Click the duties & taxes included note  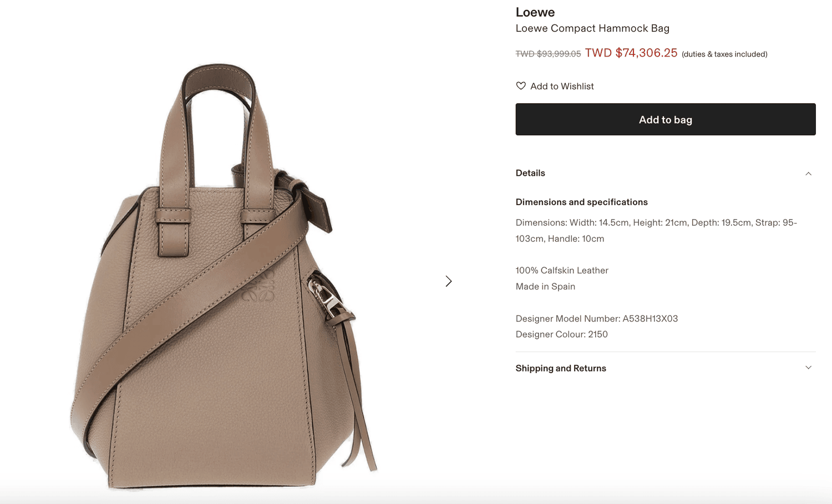click(x=724, y=54)
